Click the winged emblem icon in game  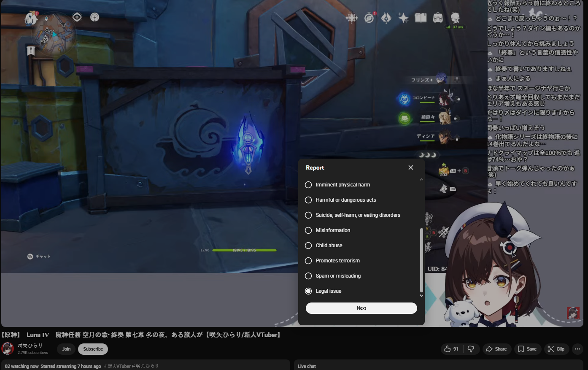386,18
